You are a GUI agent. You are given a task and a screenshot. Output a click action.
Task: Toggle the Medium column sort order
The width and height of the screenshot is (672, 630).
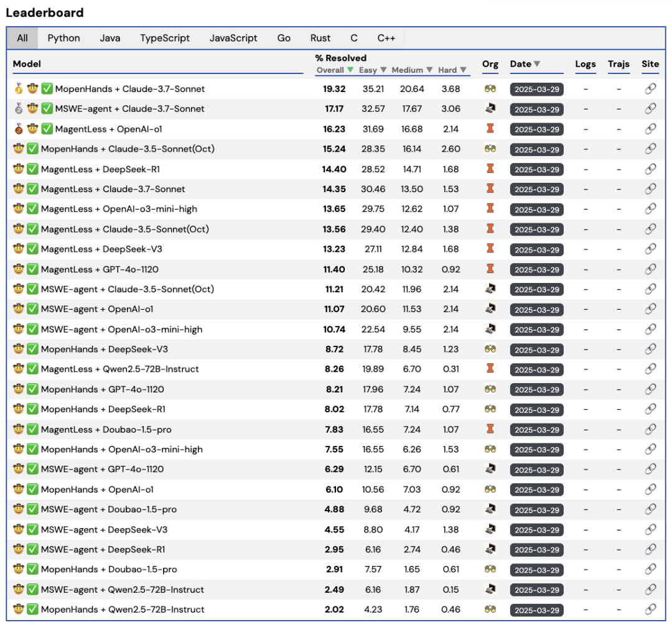coord(430,70)
